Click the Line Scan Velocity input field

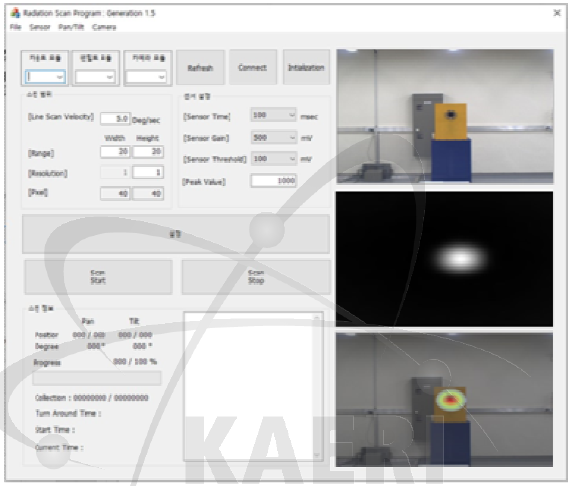[x=115, y=119]
